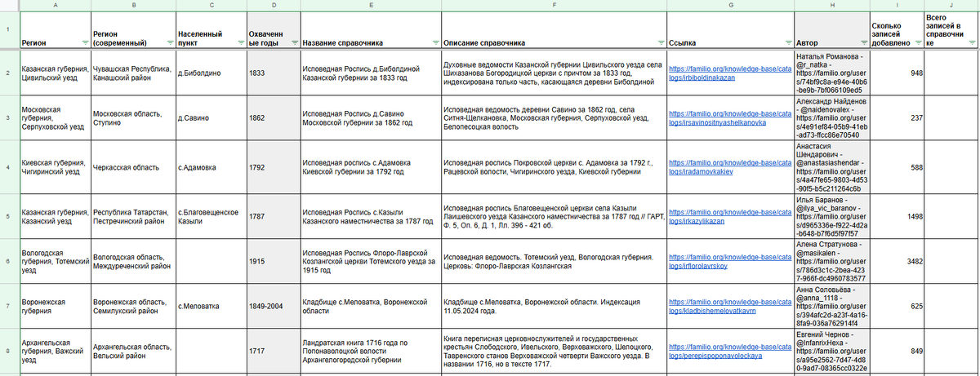
Task: Open the irbiboldinakazan catalog link
Action: pyautogui.click(x=729, y=73)
